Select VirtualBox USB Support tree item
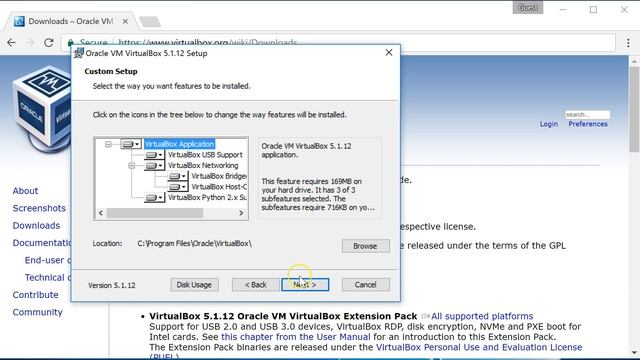 coord(205,155)
